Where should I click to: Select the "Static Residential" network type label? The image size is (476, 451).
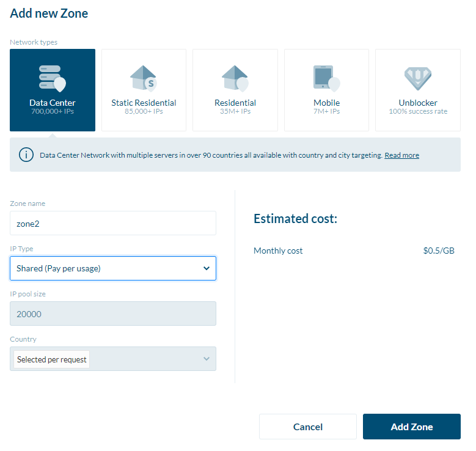pyautogui.click(x=144, y=103)
